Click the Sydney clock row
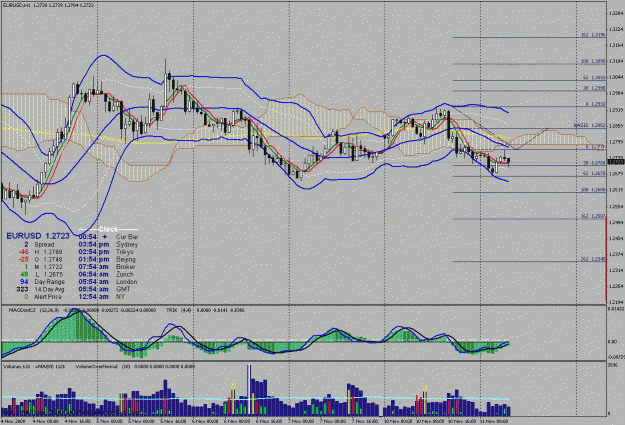Screen dimensions: 625x425 tap(127, 244)
